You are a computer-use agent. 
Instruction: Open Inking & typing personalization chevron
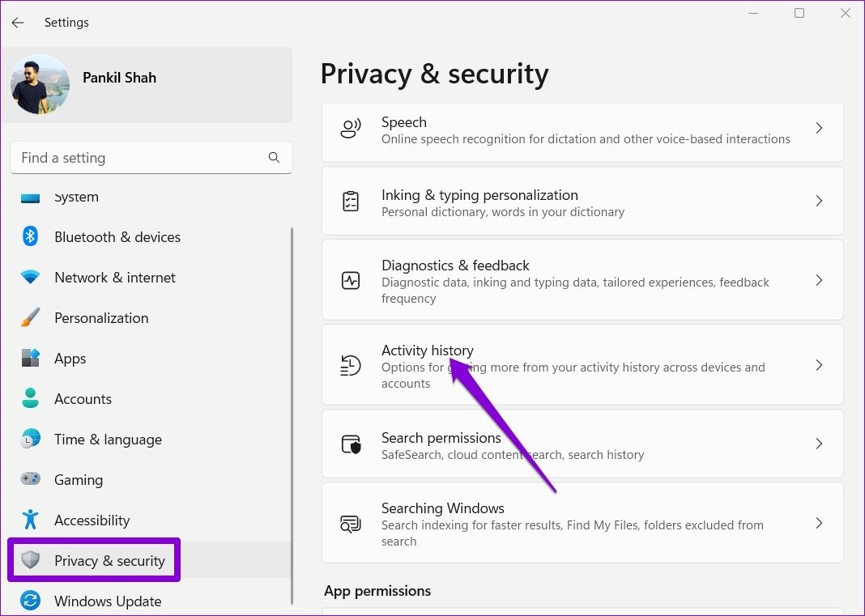click(819, 202)
